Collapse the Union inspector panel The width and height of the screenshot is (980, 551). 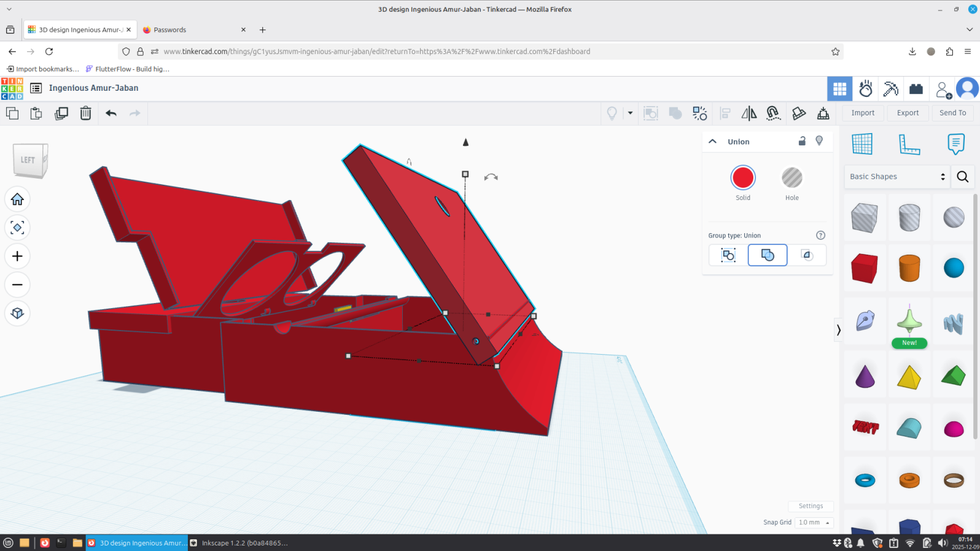[x=712, y=141]
